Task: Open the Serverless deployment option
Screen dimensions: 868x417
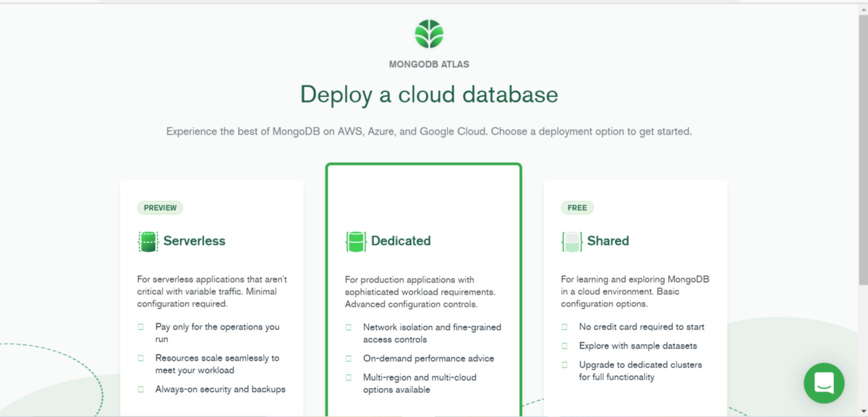Action: coord(211,296)
